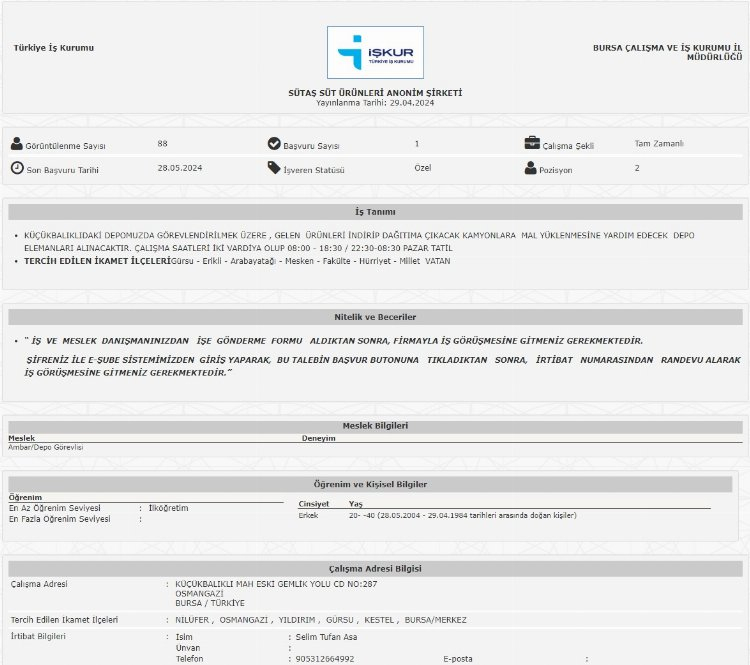Click the contact name Selim Tufan Asa
750x665 pixels.
pyautogui.click(x=326, y=637)
